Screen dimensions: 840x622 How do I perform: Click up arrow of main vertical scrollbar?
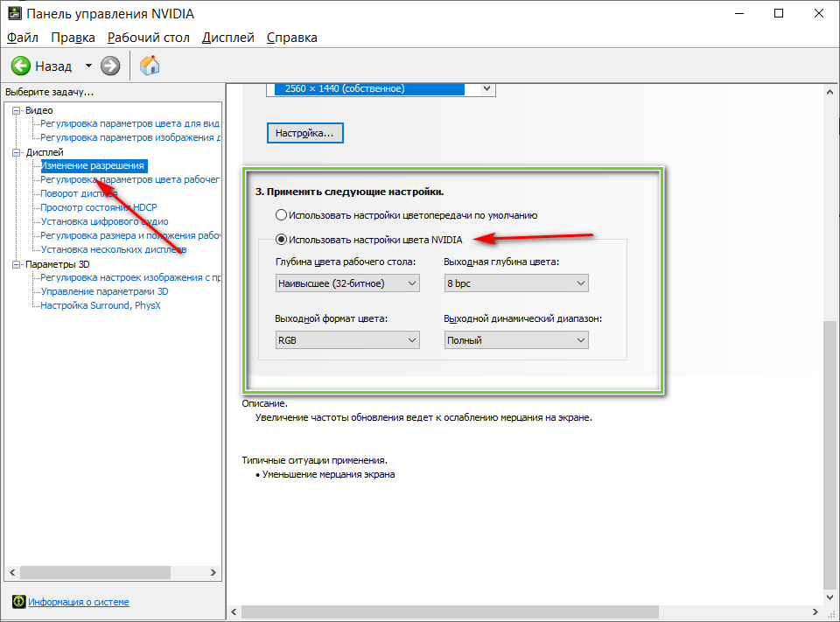pyautogui.click(x=829, y=92)
